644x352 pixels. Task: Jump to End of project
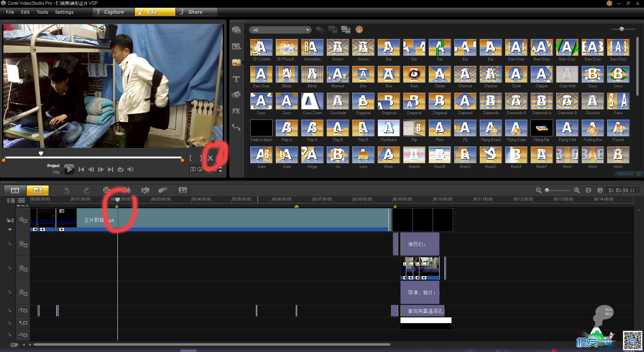point(110,169)
